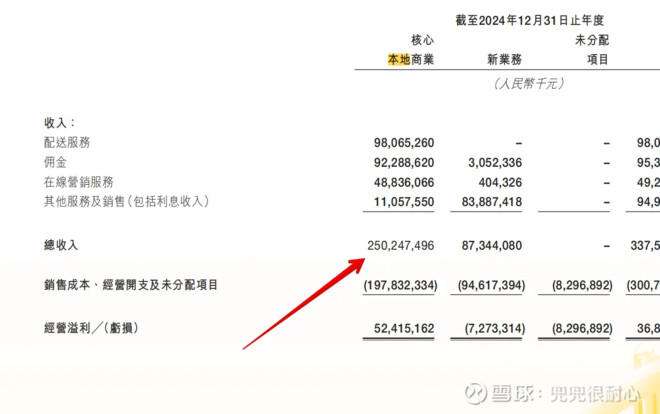This screenshot has height=414, width=660.
Task: Click the (人民幣千元) unit label
Action: (529, 83)
